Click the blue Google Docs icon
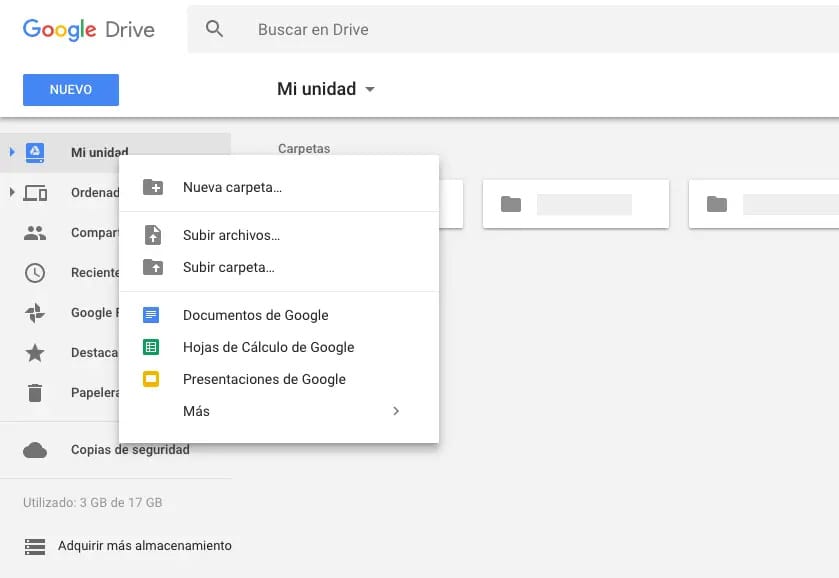 (151, 315)
